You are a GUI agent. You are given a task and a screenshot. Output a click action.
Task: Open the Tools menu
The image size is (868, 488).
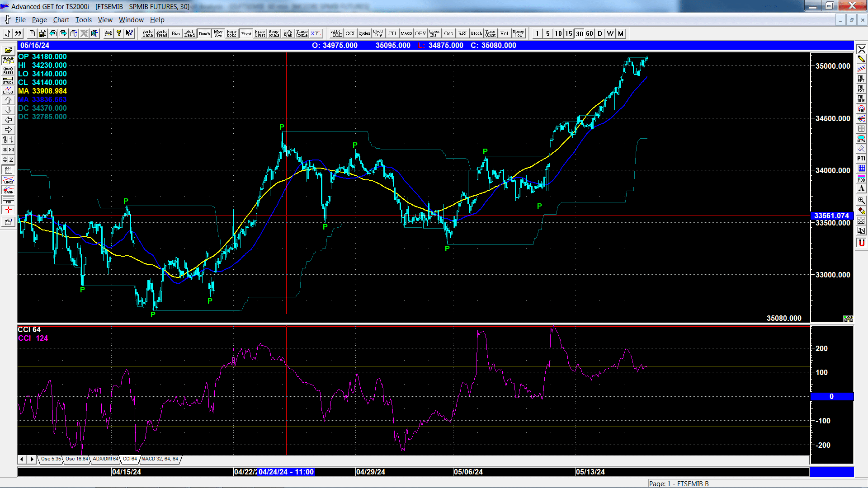pos(83,20)
